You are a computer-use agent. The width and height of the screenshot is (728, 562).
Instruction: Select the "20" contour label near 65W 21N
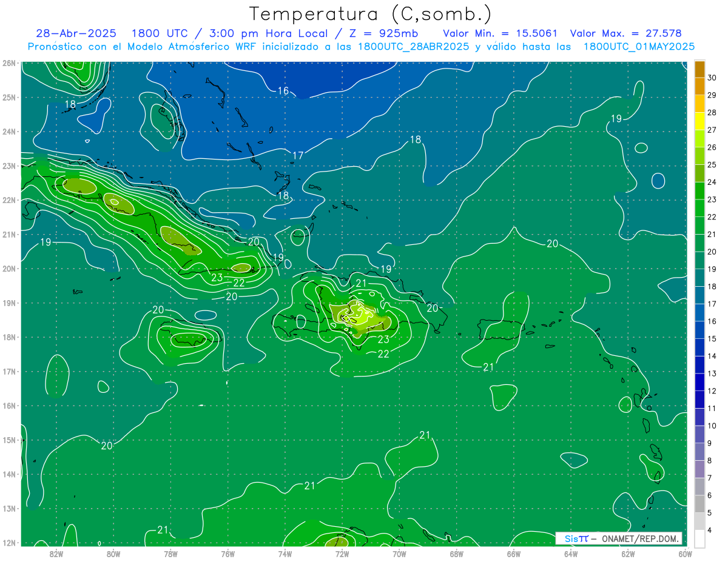[552, 244]
